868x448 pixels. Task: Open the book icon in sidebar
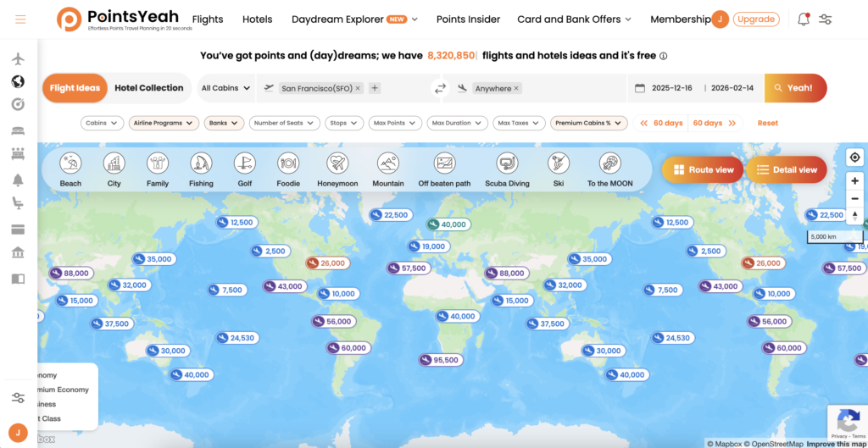click(19, 279)
